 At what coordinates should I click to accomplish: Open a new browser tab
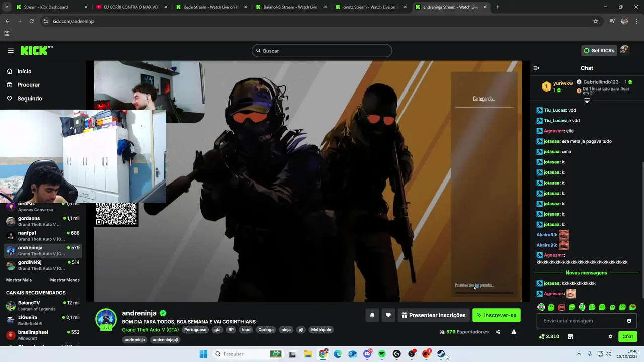pyautogui.click(x=497, y=7)
